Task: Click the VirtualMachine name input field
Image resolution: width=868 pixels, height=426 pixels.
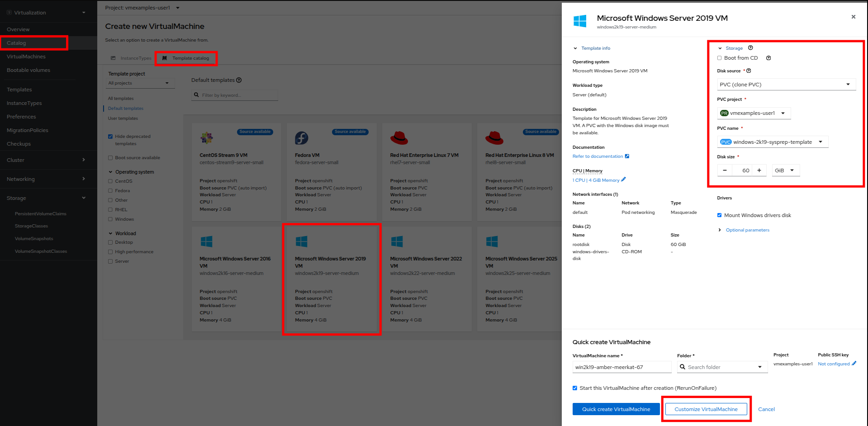Action: [x=621, y=367]
